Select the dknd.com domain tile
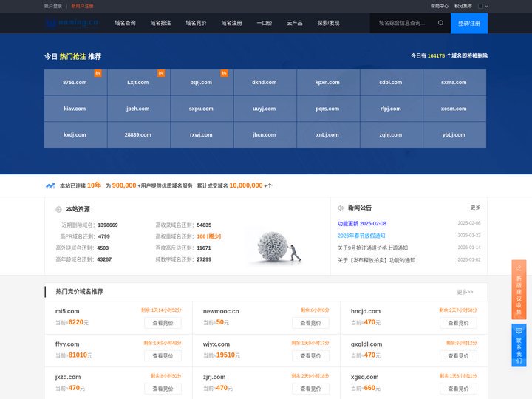Viewport: 532px width, 399px height. (x=265, y=83)
